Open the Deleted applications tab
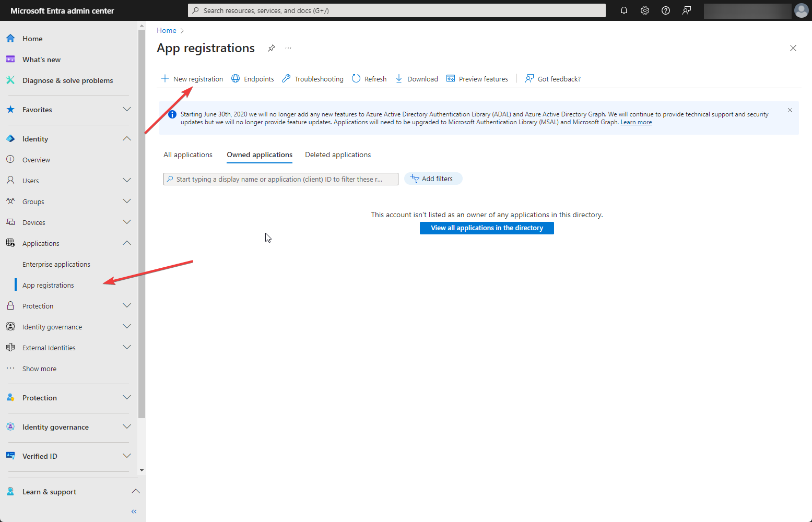812x522 pixels. pos(337,155)
